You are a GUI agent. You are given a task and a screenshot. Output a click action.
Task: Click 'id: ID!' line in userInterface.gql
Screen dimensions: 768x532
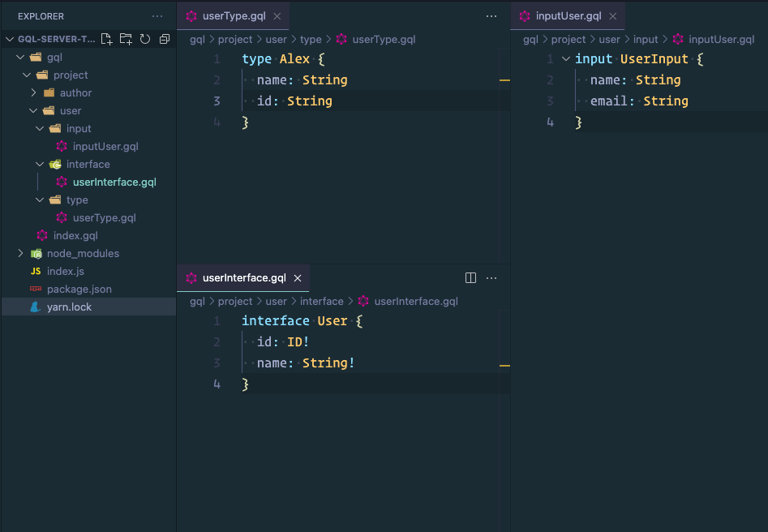tap(283, 342)
